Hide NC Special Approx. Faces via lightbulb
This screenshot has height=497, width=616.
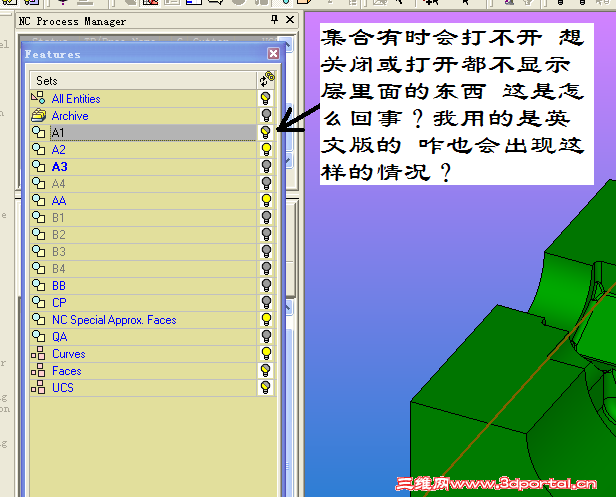point(266,319)
